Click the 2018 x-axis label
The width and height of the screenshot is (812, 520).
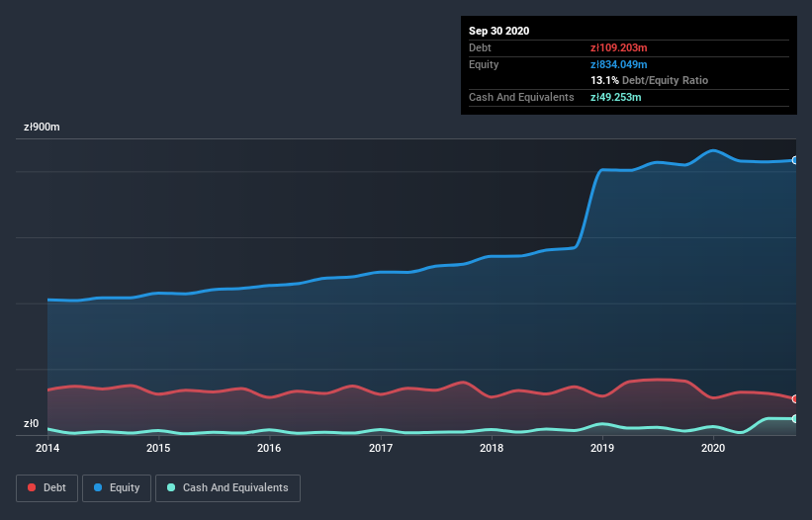click(x=492, y=448)
